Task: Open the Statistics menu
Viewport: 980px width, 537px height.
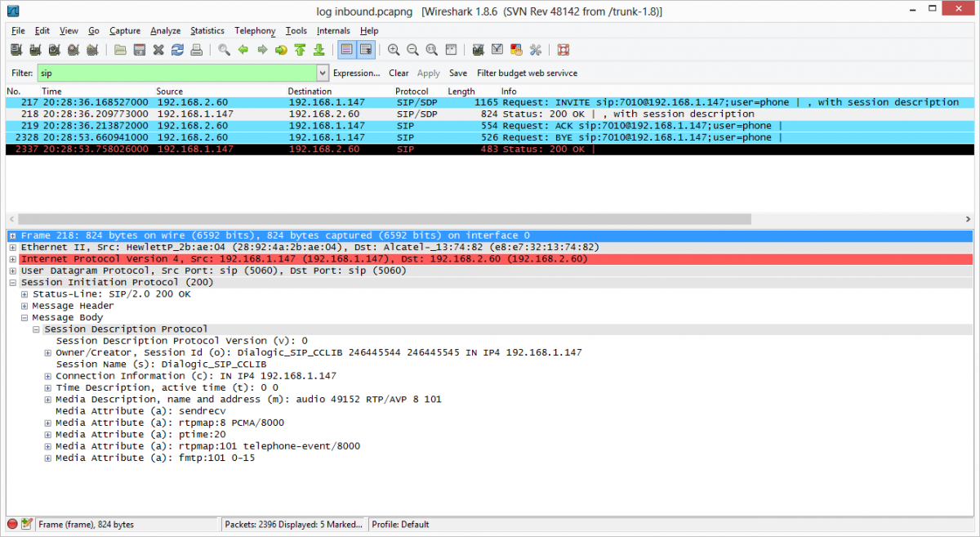Action: click(x=207, y=31)
